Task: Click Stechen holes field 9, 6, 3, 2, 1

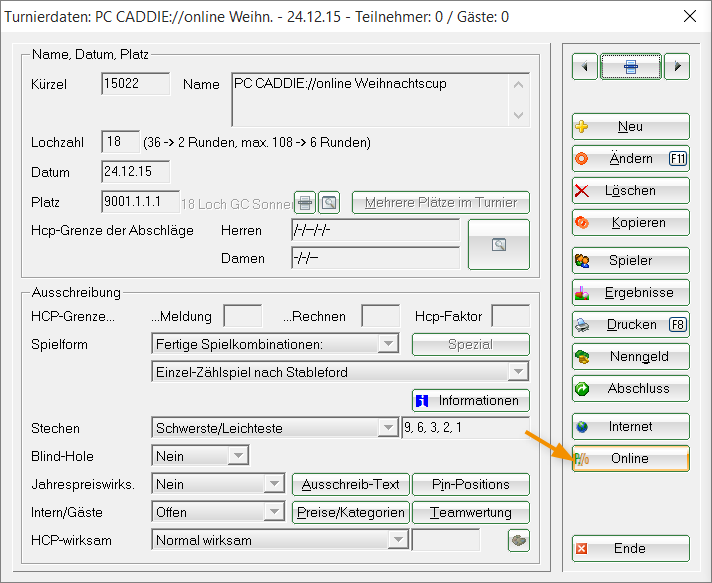Action: pyautogui.click(x=465, y=428)
